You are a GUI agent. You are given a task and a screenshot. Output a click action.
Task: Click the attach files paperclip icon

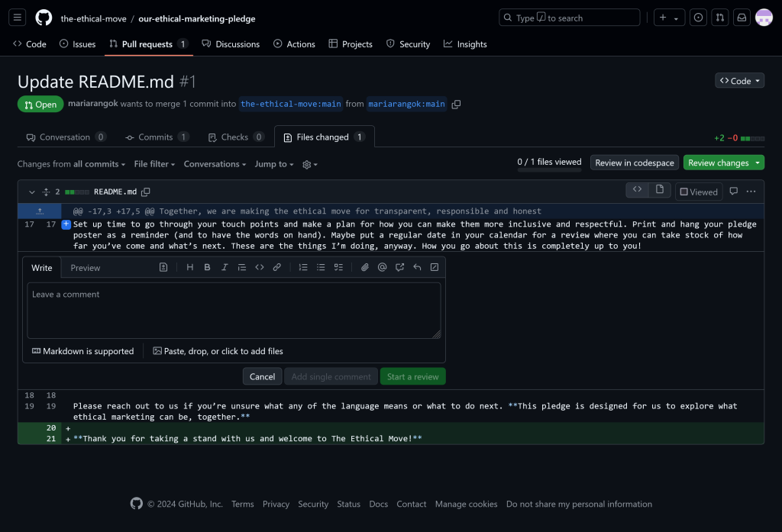pyautogui.click(x=365, y=267)
